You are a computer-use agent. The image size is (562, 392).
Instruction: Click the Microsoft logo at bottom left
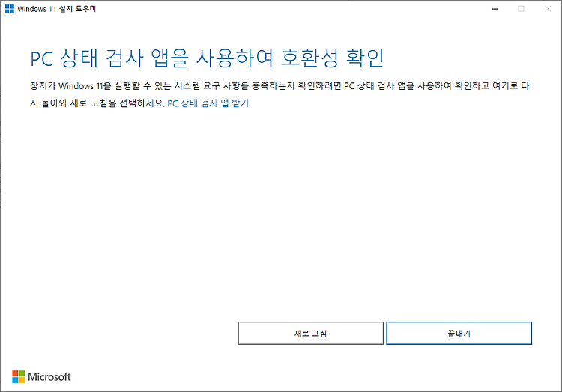coord(41,376)
